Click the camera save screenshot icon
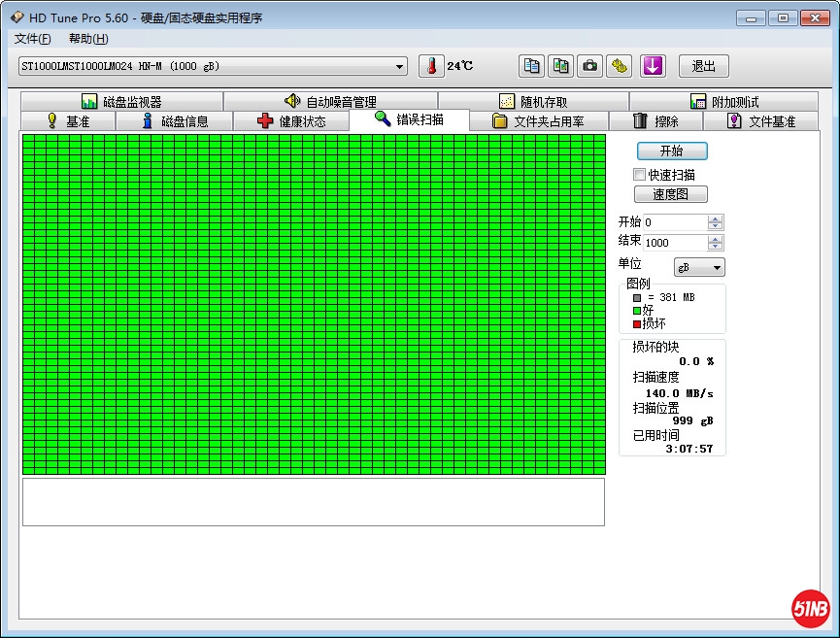 pos(589,66)
